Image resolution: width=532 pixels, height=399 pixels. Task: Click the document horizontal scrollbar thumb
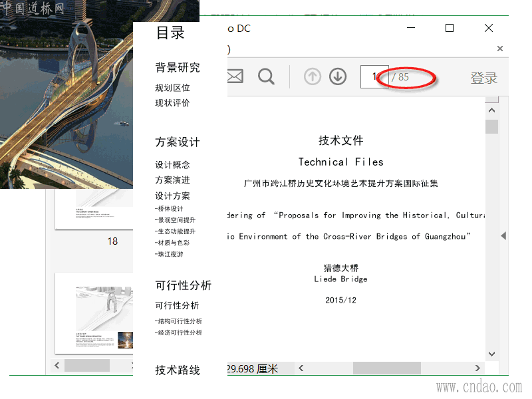tap(387, 368)
